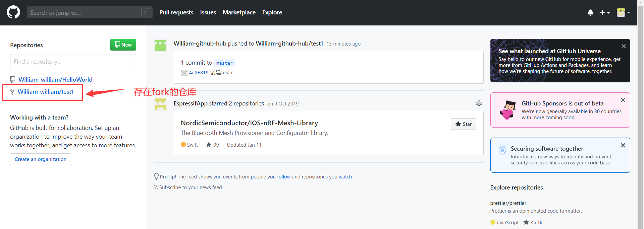Image resolution: width=644 pixels, height=229 pixels.
Task: Open William-github-hub user profile link
Action: [x=200, y=44]
